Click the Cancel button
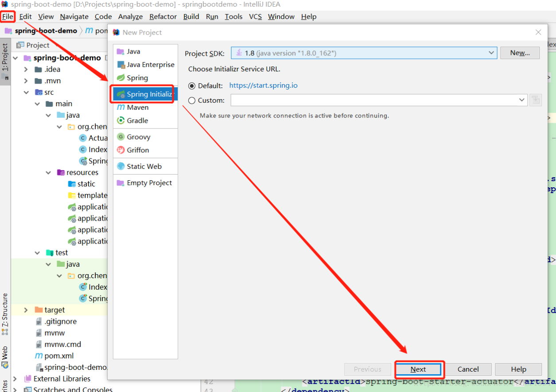 468,369
